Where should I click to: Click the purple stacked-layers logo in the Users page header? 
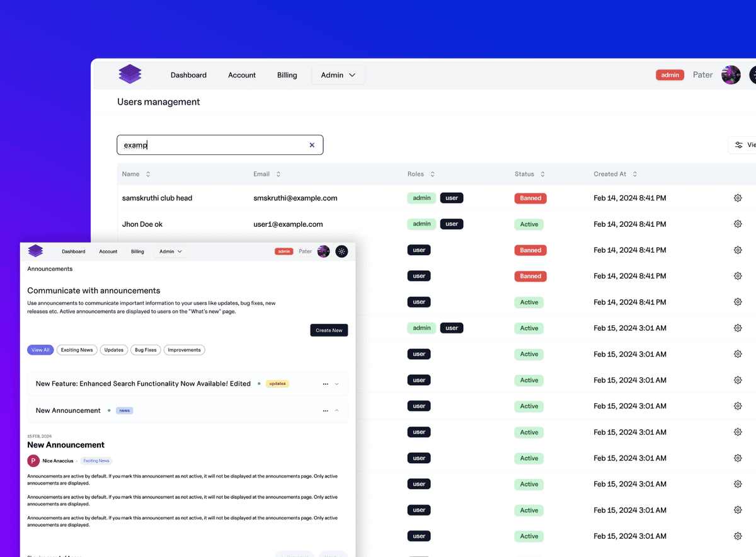pos(130,74)
